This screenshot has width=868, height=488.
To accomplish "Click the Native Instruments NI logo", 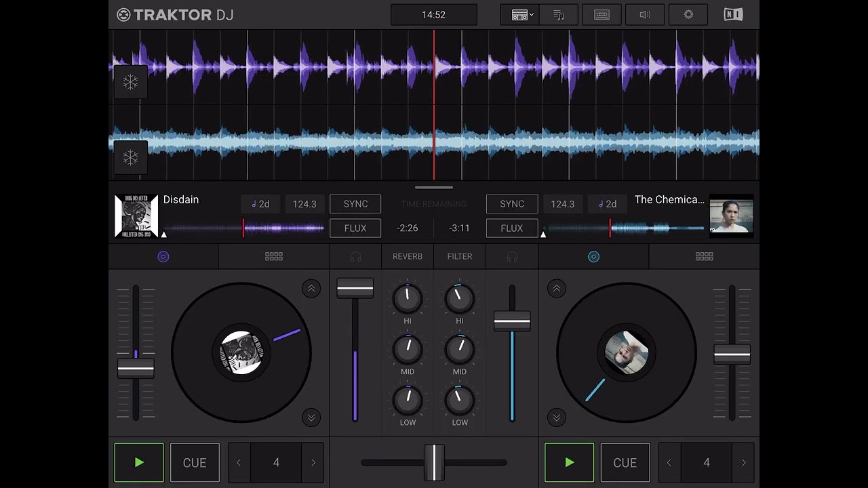I will pos(733,15).
